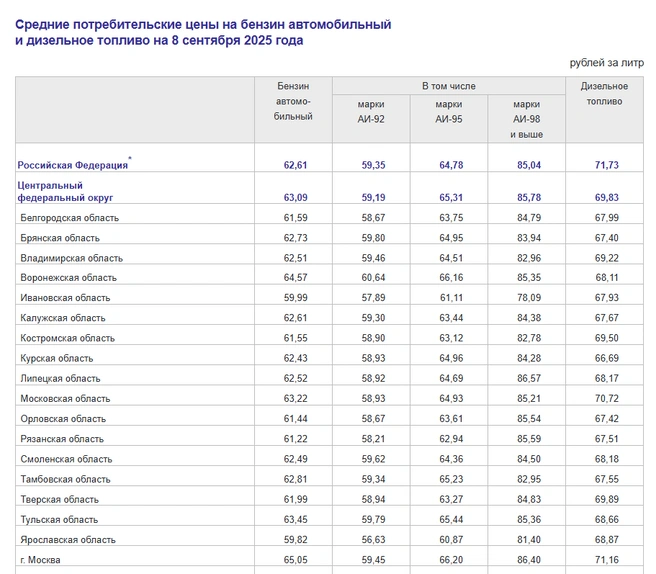The width and height of the screenshot is (656, 574).
Task: Click Липецкая область АИ-98 value 86,57
Action: (529, 379)
